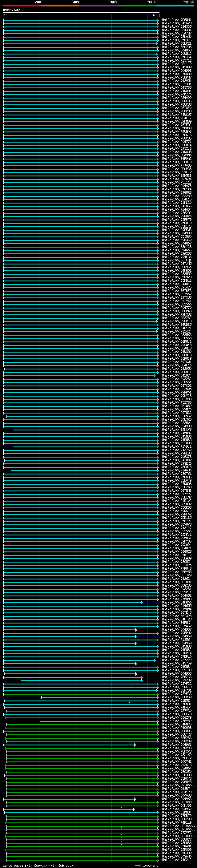Viewport: 197px width, 868px height.
Task: Select hit label UniRef100_A5BPH7
Action: click(x=177, y=77)
